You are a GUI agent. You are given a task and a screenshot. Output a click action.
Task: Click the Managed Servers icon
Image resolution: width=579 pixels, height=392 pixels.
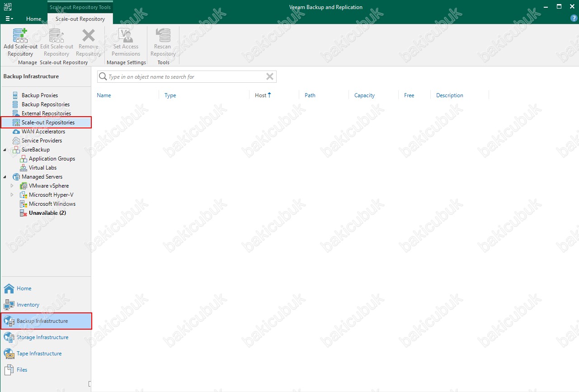(x=16, y=177)
